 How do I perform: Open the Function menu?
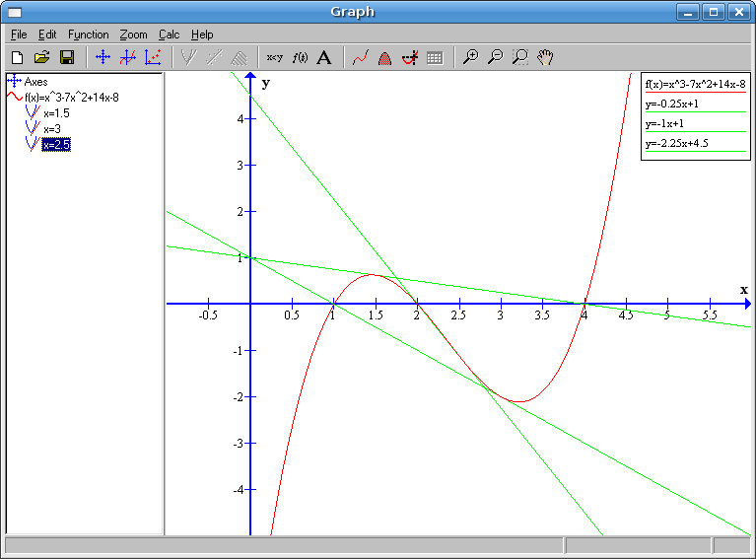[89, 35]
